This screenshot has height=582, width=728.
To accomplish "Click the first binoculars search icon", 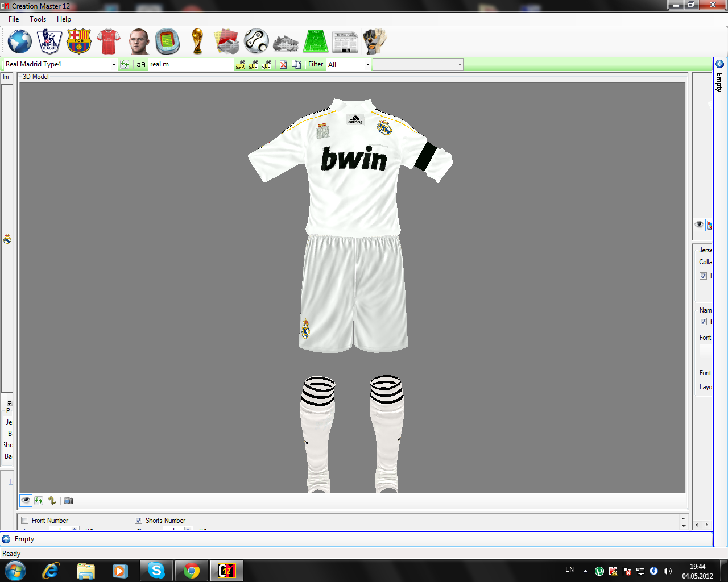I will 241,65.
